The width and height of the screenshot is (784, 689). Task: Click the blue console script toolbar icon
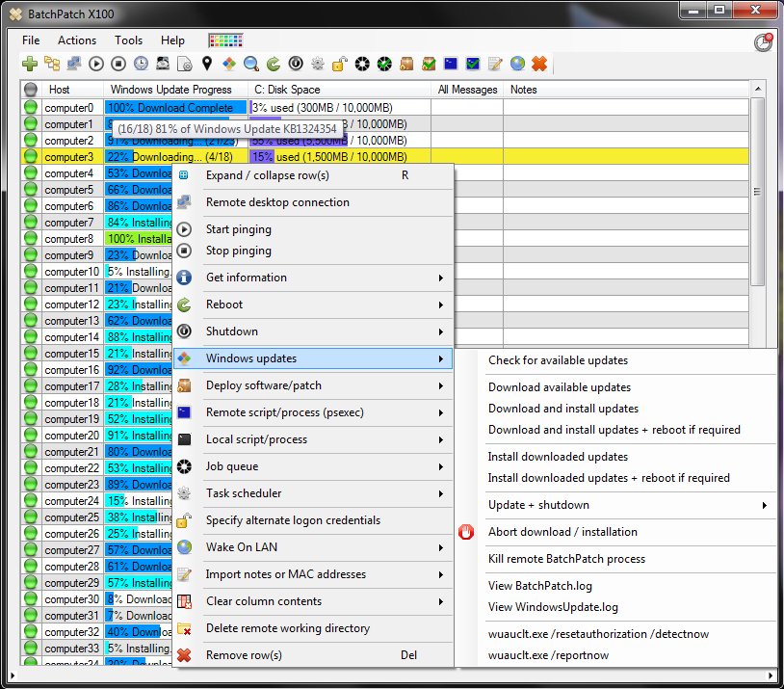pyautogui.click(x=451, y=64)
